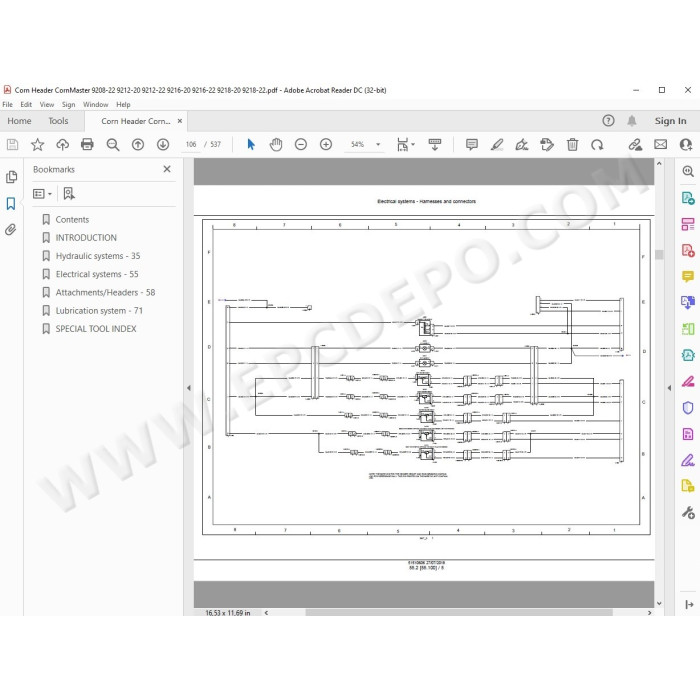Open the attachments paperclip panel

click(x=11, y=229)
